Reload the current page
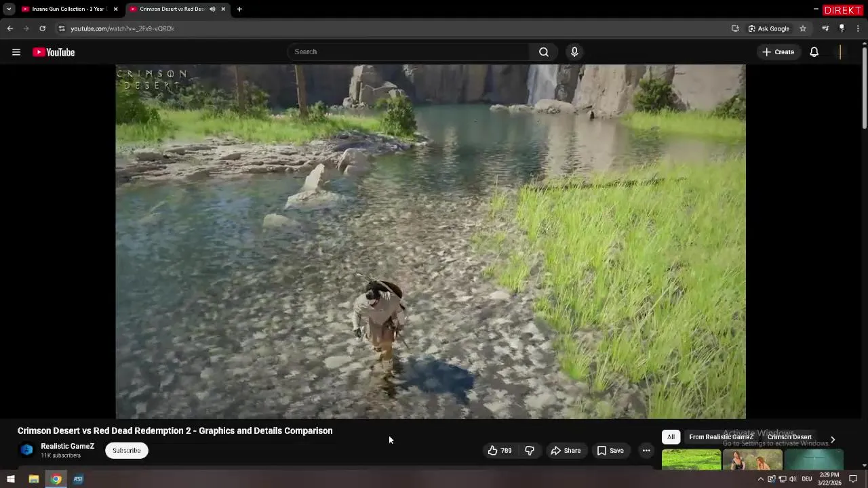868x488 pixels. pyautogui.click(x=42, y=28)
